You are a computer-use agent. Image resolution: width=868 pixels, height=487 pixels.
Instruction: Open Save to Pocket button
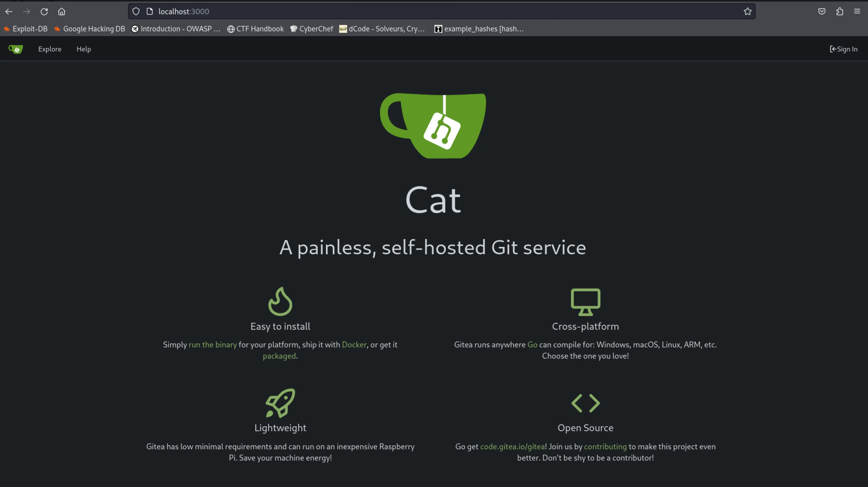[x=822, y=12]
